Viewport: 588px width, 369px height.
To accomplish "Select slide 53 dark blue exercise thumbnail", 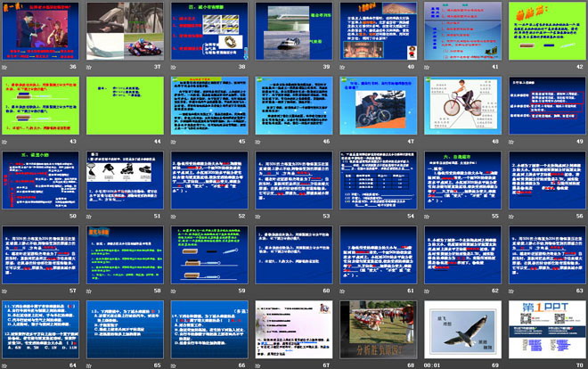I will coord(294,180).
